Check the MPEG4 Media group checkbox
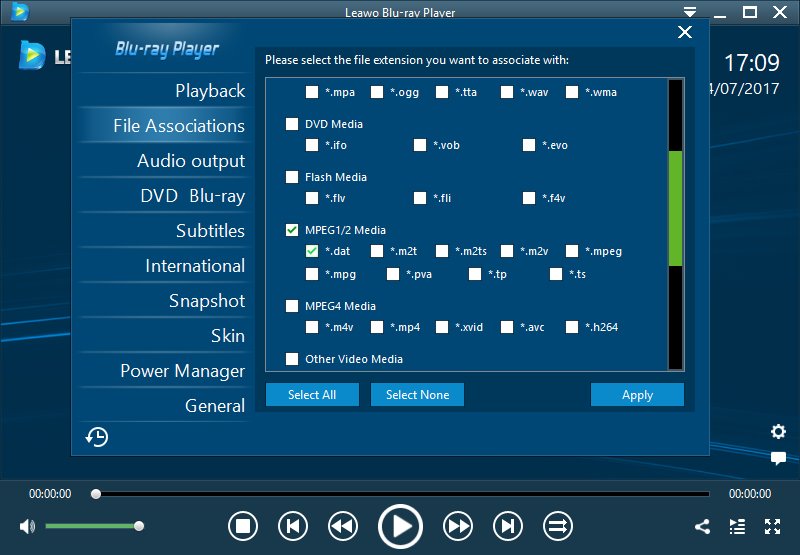800x555 pixels. [x=292, y=306]
